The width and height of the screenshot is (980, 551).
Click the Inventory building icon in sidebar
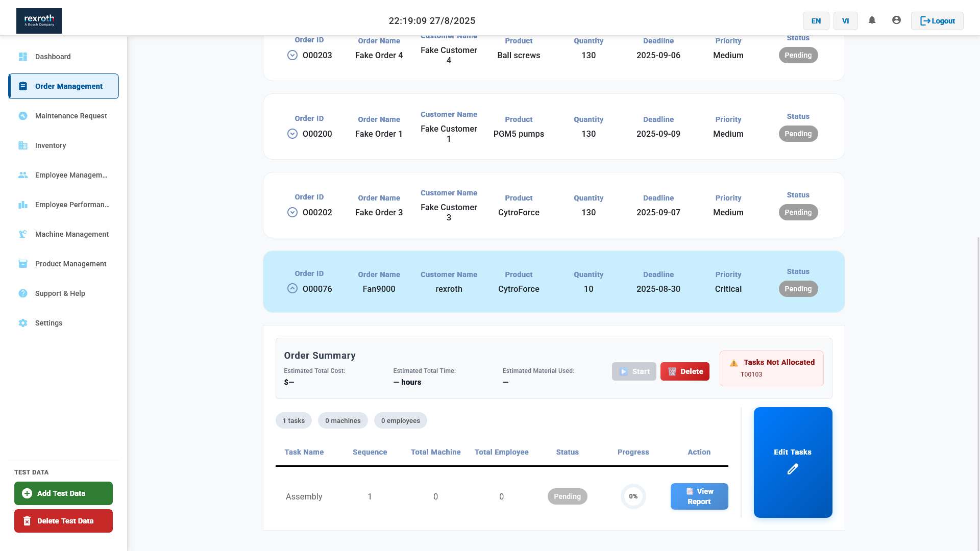pos(23,145)
